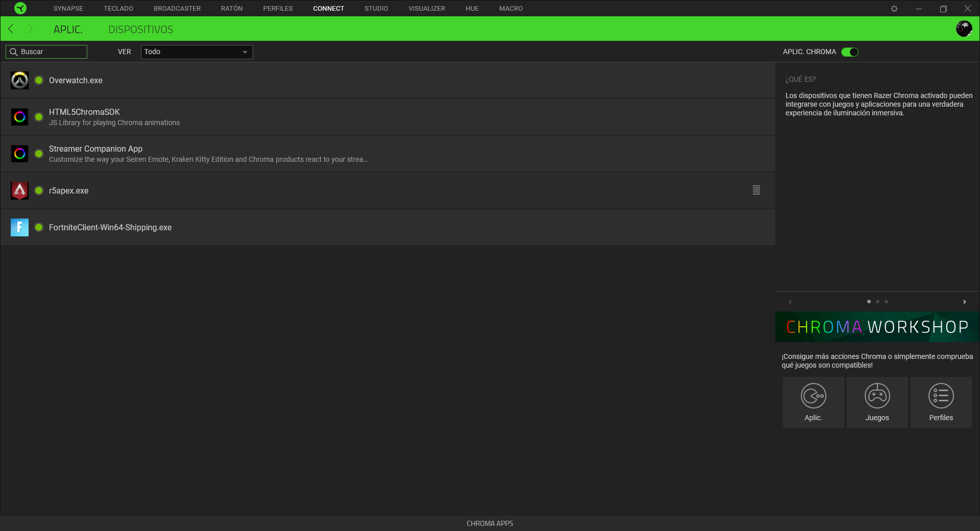Minimize the Synapse window
The image size is (980, 531).
[x=919, y=9]
